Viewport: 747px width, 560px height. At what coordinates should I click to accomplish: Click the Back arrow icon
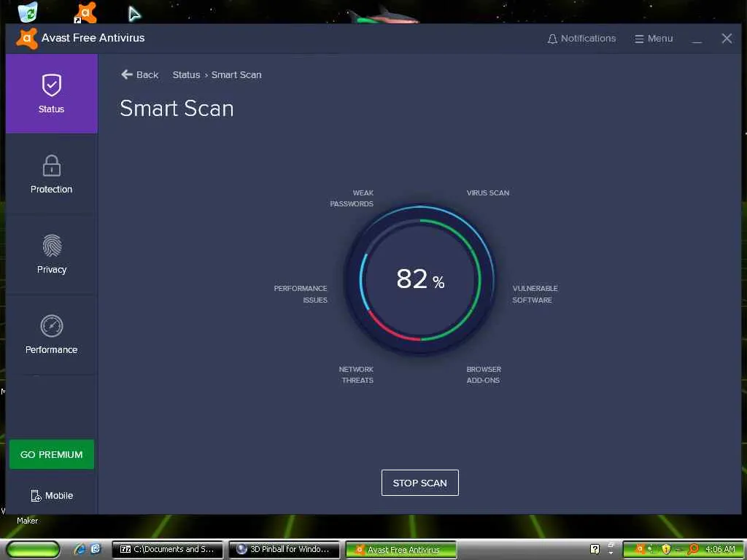point(127,74)
